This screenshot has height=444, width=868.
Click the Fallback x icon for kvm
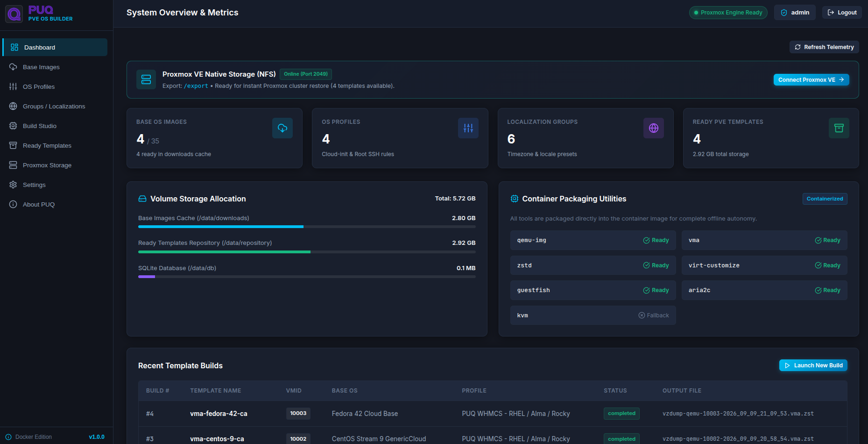(x=642, y=315)
